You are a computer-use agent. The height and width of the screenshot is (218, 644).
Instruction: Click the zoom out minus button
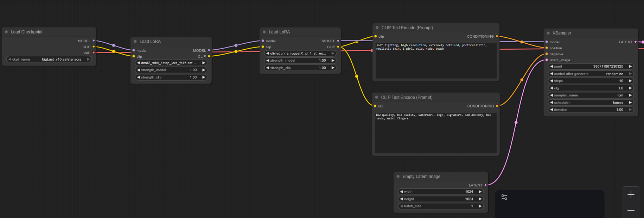(x=631, y=210)
